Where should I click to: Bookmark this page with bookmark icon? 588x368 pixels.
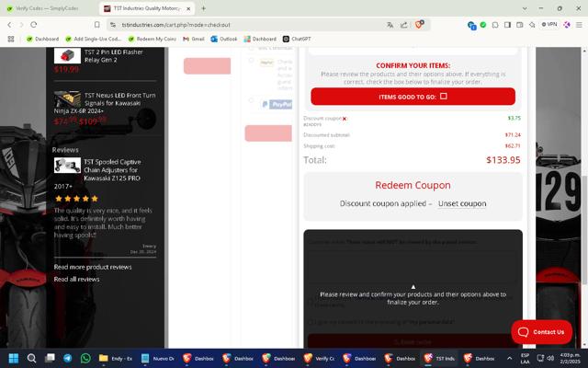(97, 25)
